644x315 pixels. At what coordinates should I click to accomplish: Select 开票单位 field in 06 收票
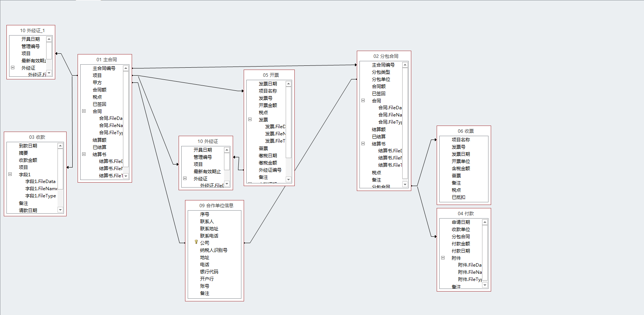tap(461, 161)
